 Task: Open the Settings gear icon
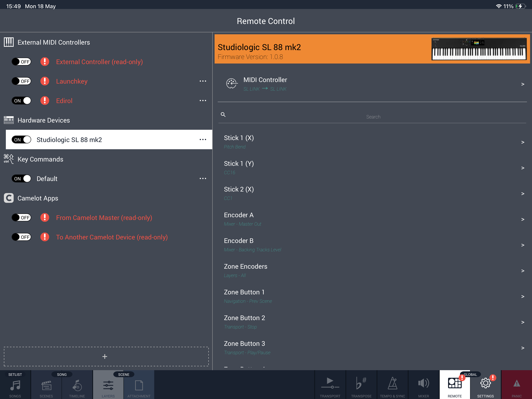pyautogui.click(x=486, y=383)
